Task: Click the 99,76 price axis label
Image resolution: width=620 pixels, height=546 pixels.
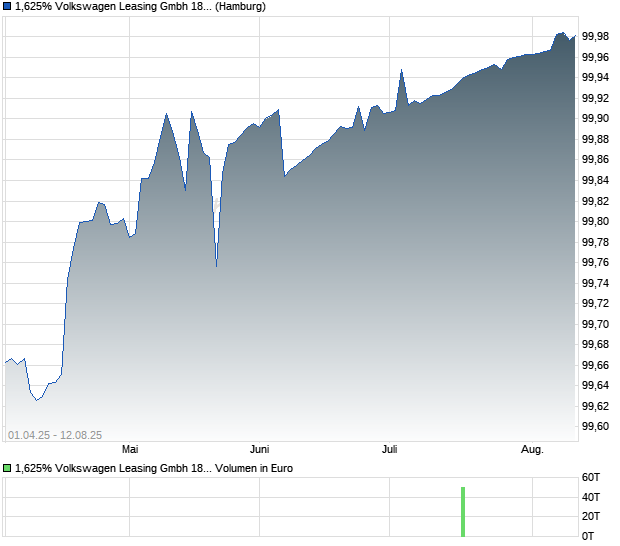Action: coord(595,262)
